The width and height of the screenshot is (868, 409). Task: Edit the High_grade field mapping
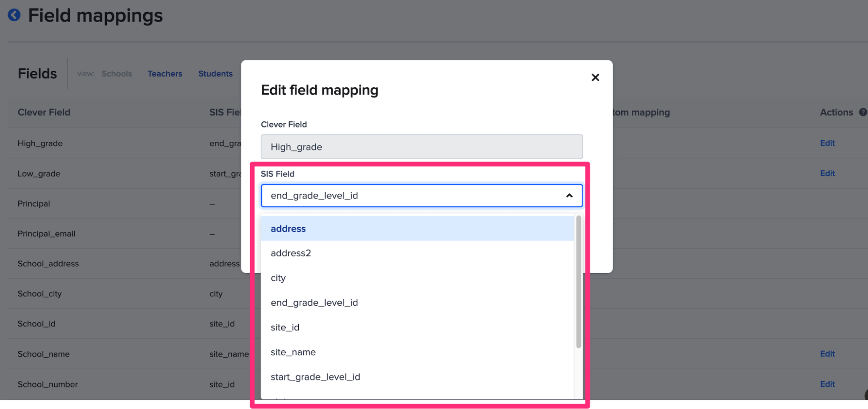827,143
